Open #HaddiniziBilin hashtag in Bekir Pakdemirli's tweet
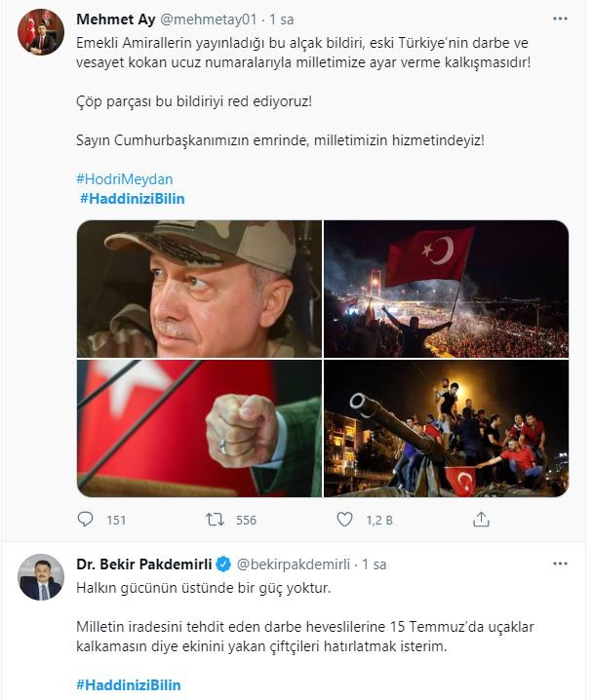Viewport: 593px width, 700px height. click(x=128, y=685)
